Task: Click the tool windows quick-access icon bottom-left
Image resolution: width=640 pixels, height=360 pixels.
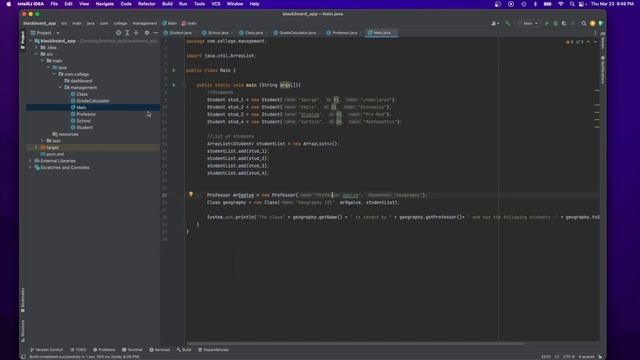Action: tap(23, 356)
